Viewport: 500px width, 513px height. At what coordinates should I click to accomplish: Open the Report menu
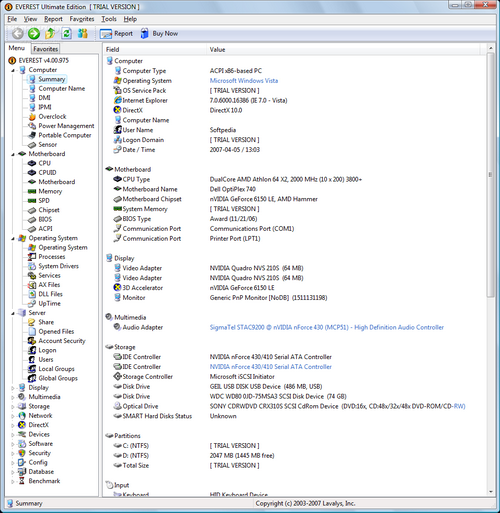(53, 19)
